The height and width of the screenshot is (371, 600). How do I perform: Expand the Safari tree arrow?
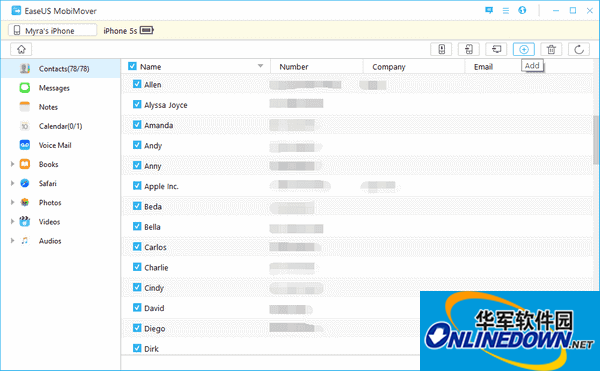(x=12, y=183)
